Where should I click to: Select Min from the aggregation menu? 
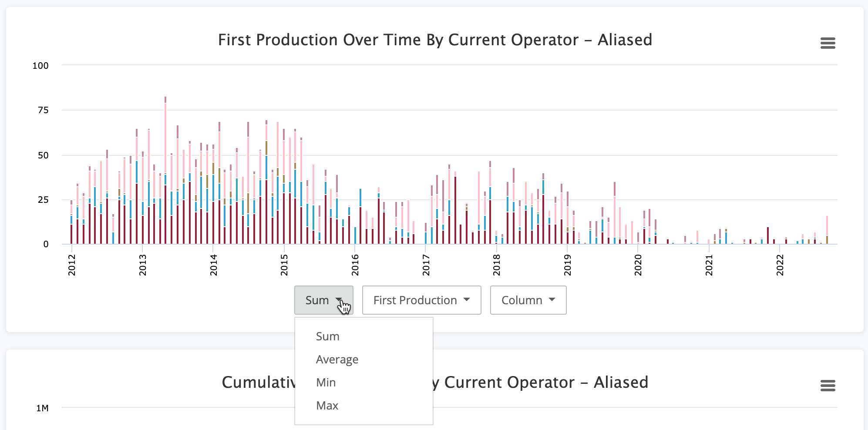point(325,382)
